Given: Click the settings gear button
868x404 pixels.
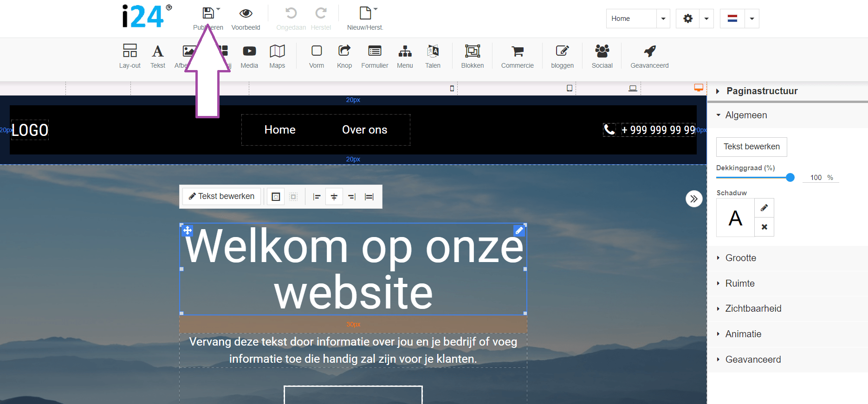Looking at the screenshot, I should (x=688, y=19).
